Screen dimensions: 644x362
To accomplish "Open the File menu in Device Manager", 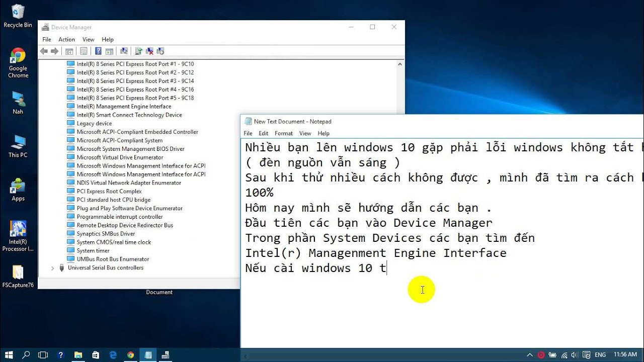I will click(x=47, y=39).
